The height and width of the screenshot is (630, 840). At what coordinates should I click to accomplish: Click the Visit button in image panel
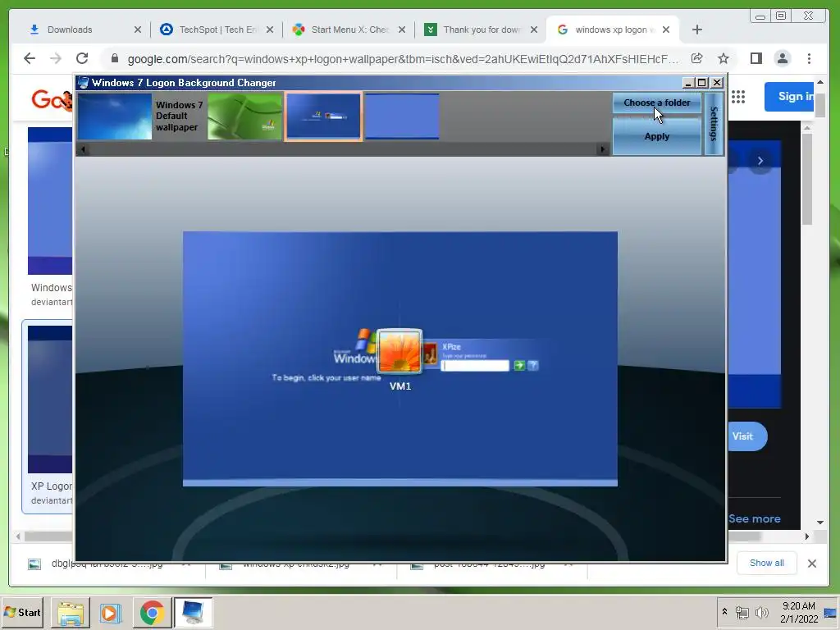tap(747, 436)
